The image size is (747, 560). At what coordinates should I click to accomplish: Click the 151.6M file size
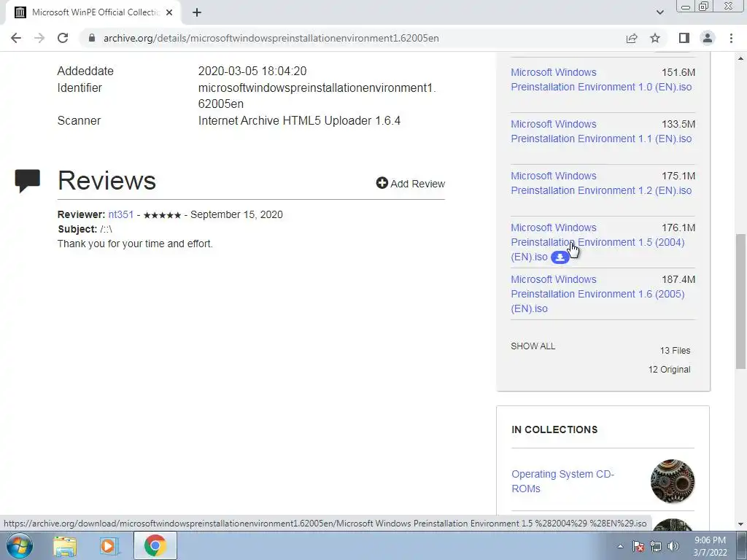coord(678,72)
